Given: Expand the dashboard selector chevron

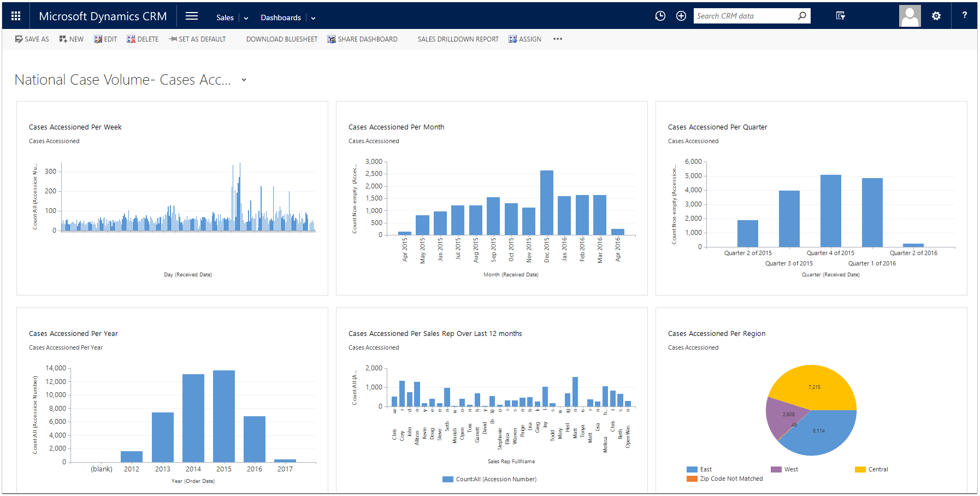Looking at the screenshot, I should coord(244,80).
